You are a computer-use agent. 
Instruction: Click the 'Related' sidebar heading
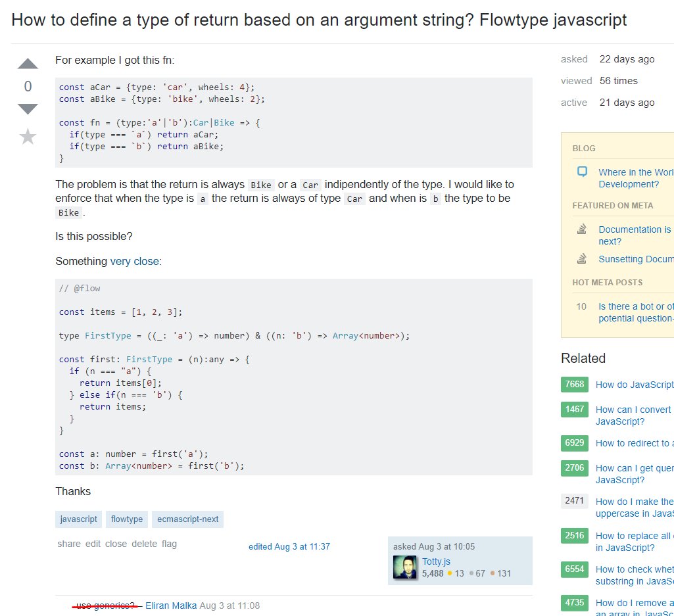click(x=583, y=358)
